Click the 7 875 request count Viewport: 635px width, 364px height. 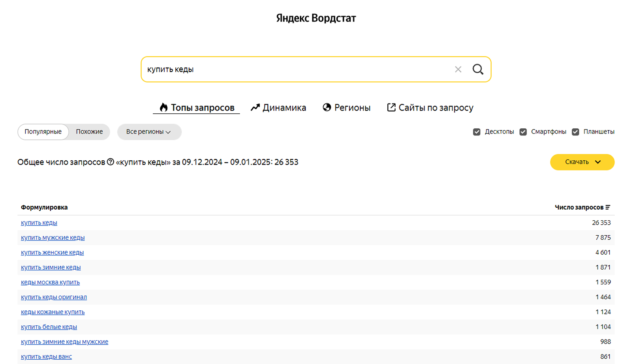(603, 238)
